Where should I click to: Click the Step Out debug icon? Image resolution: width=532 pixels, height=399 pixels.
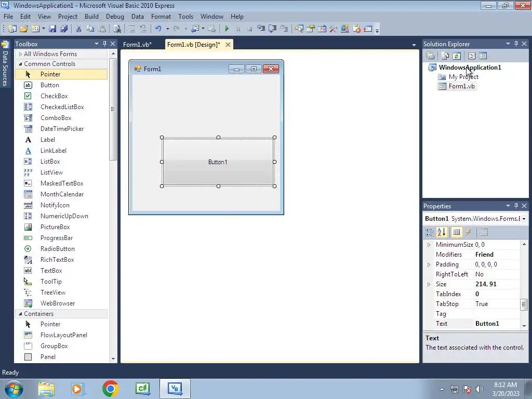[x=284, y=29]
